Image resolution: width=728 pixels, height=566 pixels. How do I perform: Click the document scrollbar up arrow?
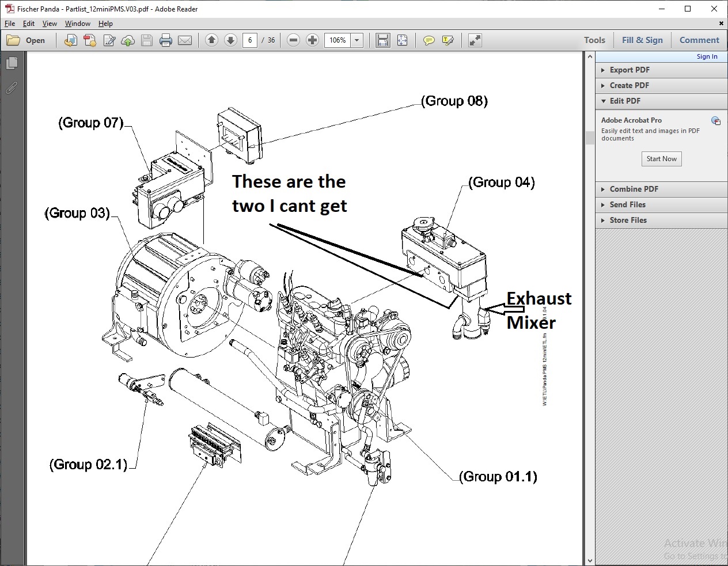coord(590,56)
